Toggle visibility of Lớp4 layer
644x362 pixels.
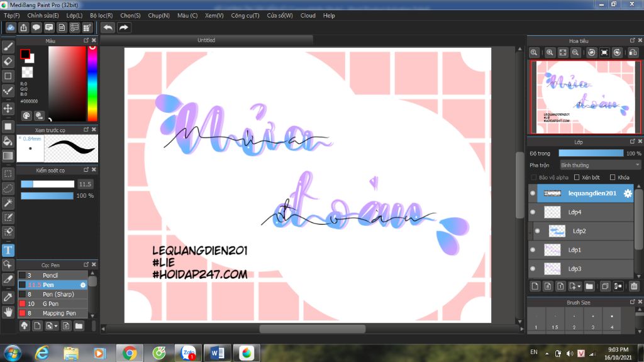coord(533,212)
